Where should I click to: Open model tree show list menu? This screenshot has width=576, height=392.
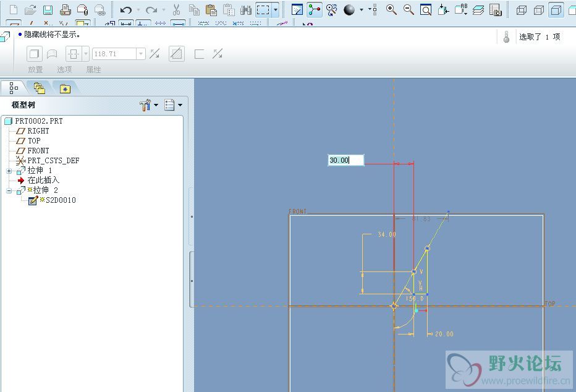pyautogui.click(x=173, y=105)
